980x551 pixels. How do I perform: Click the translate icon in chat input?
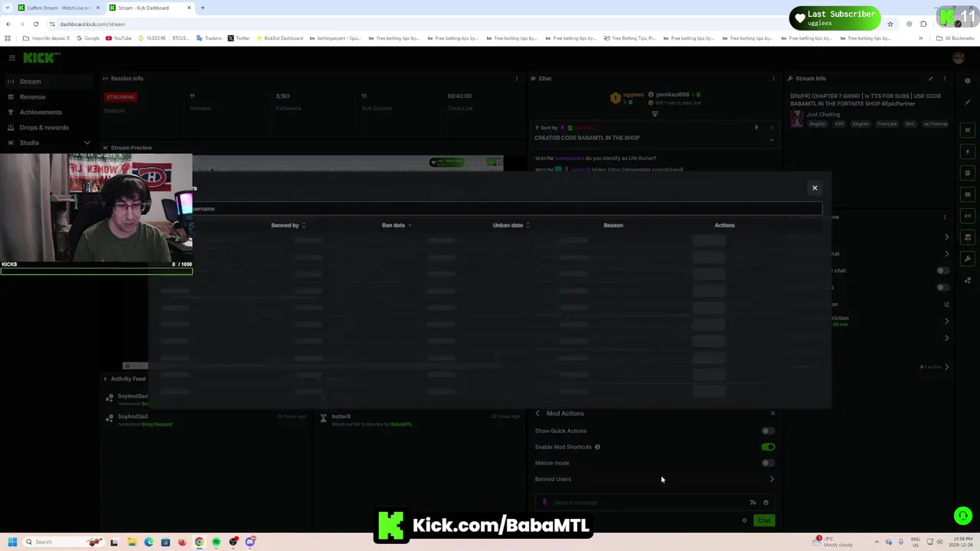[x=753, y=503]
